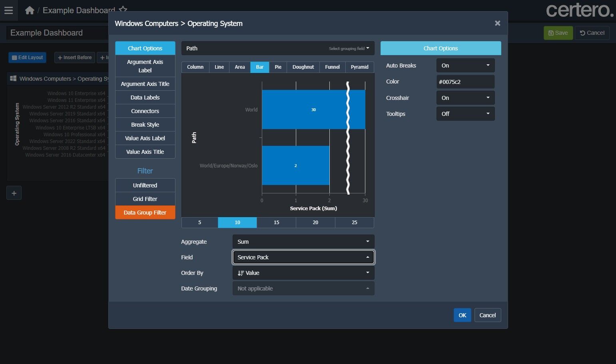Close the chart dialog with X
The height and width of the screenshot is (364, 616).
497,24
